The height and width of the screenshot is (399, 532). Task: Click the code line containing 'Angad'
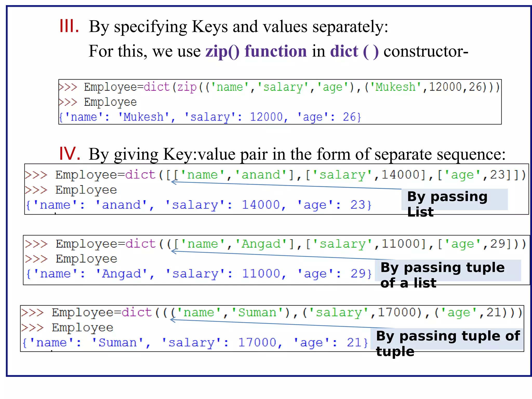(x=276, y=244)
